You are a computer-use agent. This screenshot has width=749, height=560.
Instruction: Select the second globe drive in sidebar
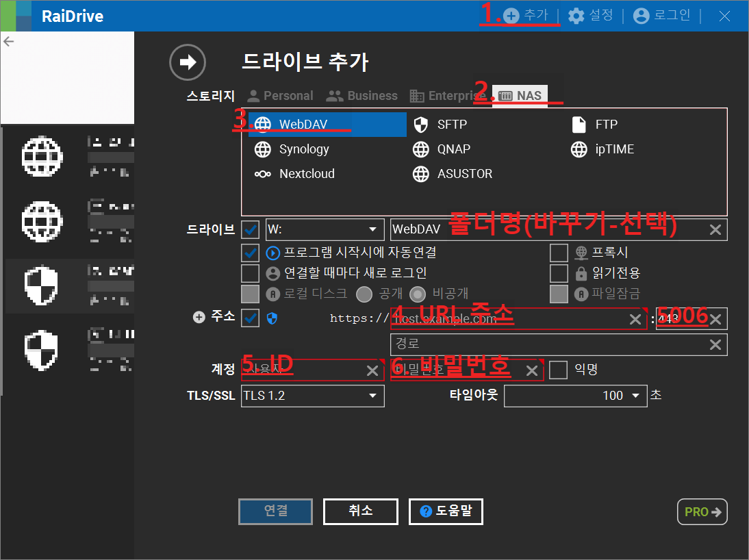tap(69, 222)
